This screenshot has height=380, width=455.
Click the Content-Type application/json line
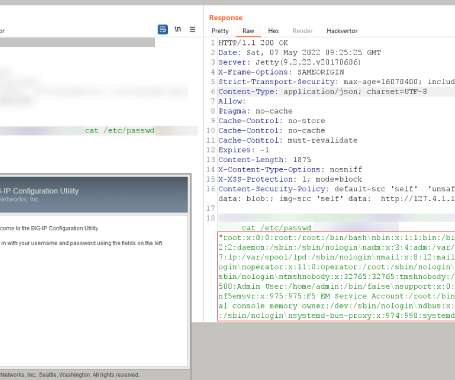pyautogui.click(x=323, y=91)
